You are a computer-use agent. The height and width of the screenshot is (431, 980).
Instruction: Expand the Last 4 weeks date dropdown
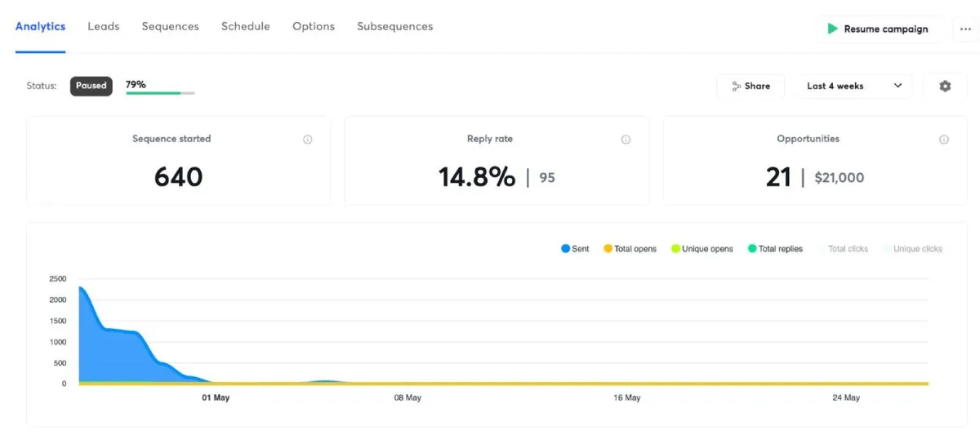click(854, 86)
